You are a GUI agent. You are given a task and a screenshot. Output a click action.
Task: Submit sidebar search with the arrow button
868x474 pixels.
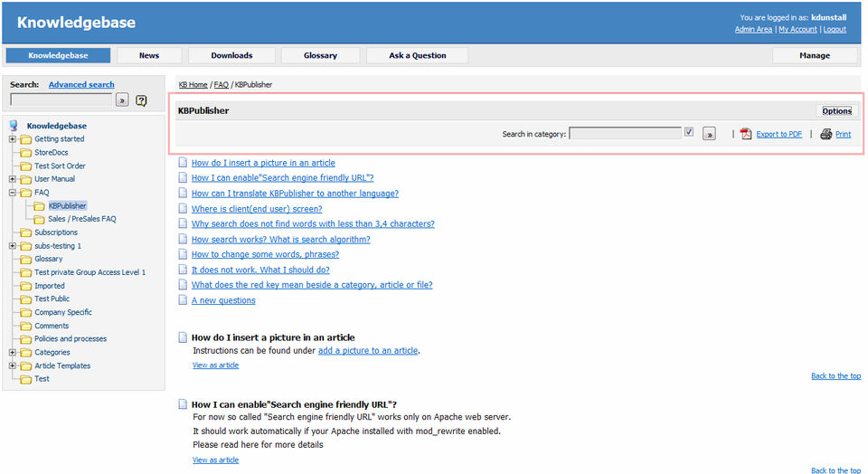coord(122,100)
